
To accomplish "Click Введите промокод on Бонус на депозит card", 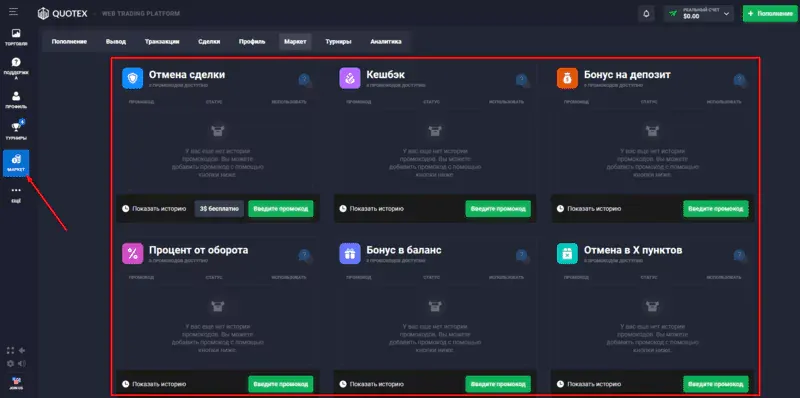I will pos(716,209).
